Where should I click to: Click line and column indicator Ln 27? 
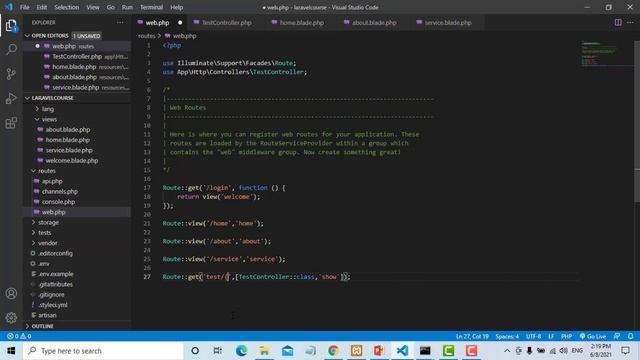(x=472, y=336)
